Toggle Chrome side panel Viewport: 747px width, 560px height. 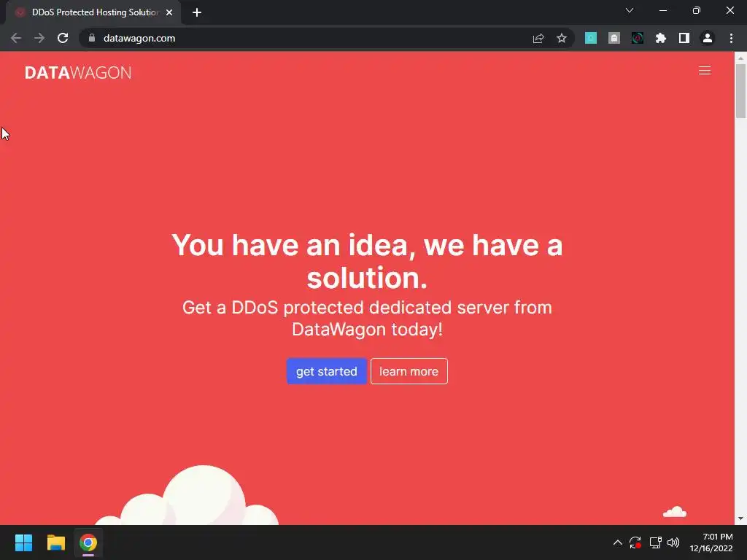684,38
